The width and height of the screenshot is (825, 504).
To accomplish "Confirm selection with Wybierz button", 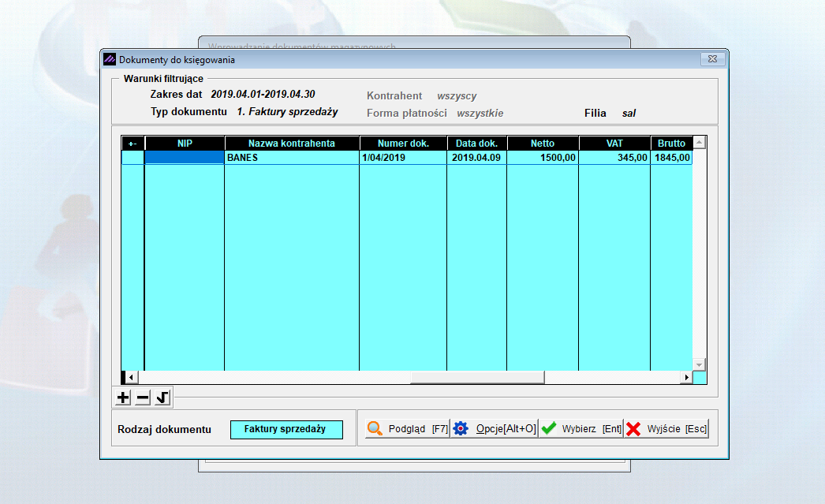I will point(580,429).
